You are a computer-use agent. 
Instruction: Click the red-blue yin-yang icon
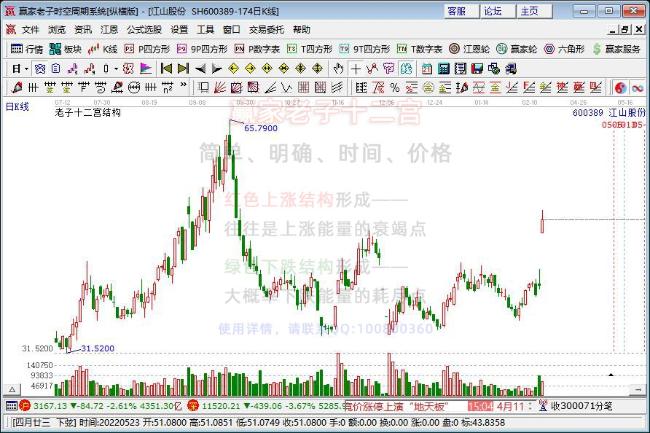[620, 87]
